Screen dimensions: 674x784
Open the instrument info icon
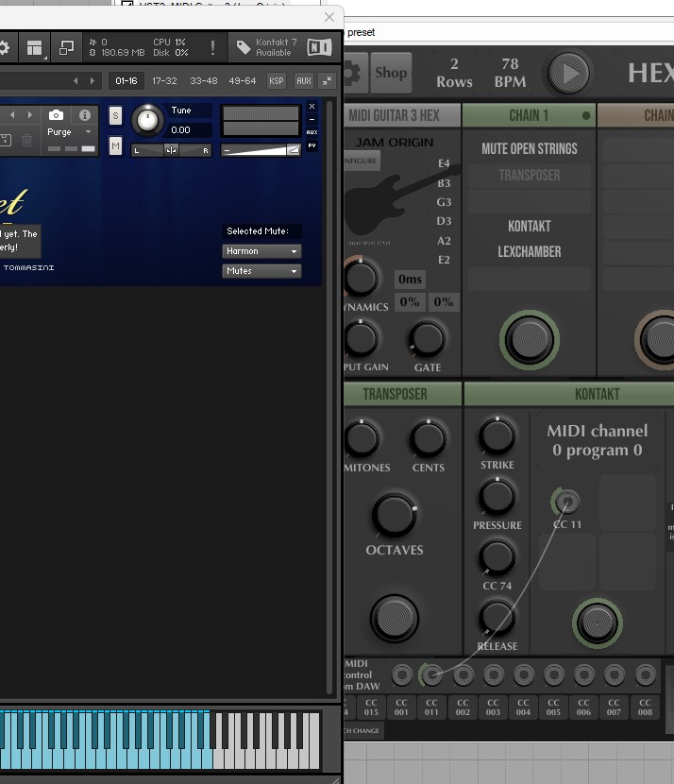point(85,115)
